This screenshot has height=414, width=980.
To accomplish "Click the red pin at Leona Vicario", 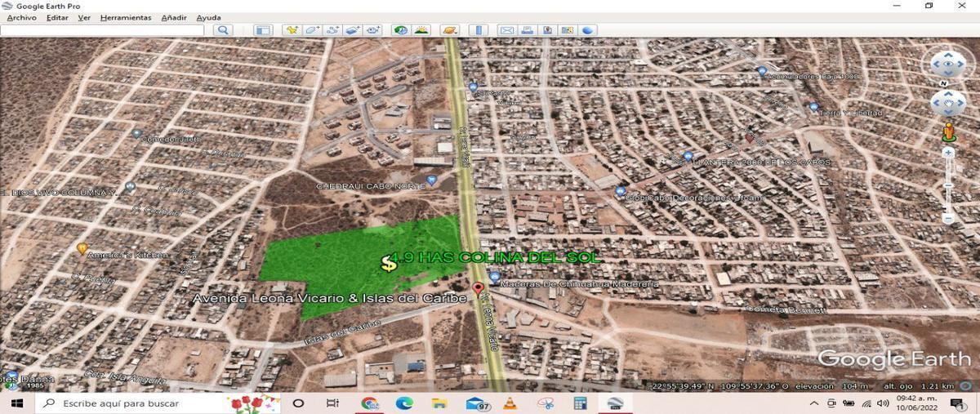I will [479, 288].
